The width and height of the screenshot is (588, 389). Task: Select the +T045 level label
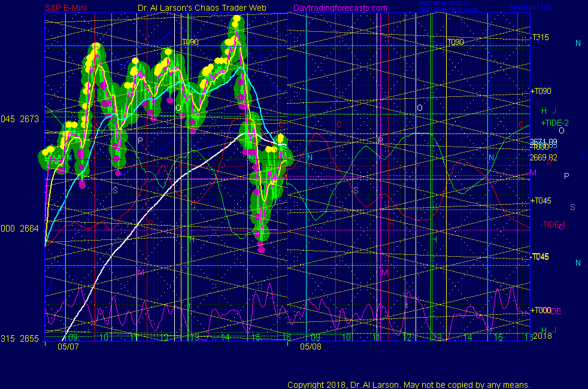coord(540,200)
